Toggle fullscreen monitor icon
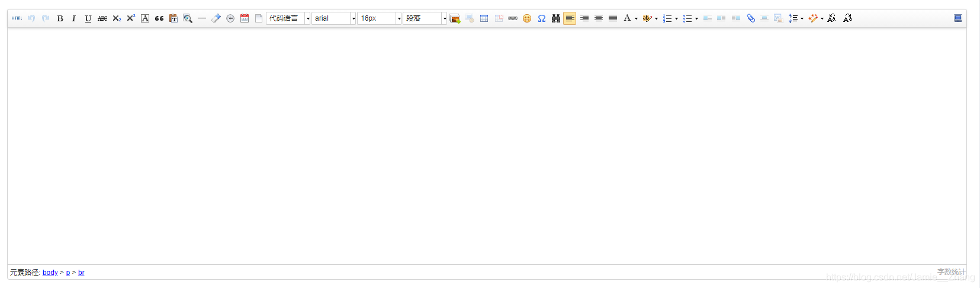Image resolution: width=980 pixels, height=288 pixels. tap(958, 18)
